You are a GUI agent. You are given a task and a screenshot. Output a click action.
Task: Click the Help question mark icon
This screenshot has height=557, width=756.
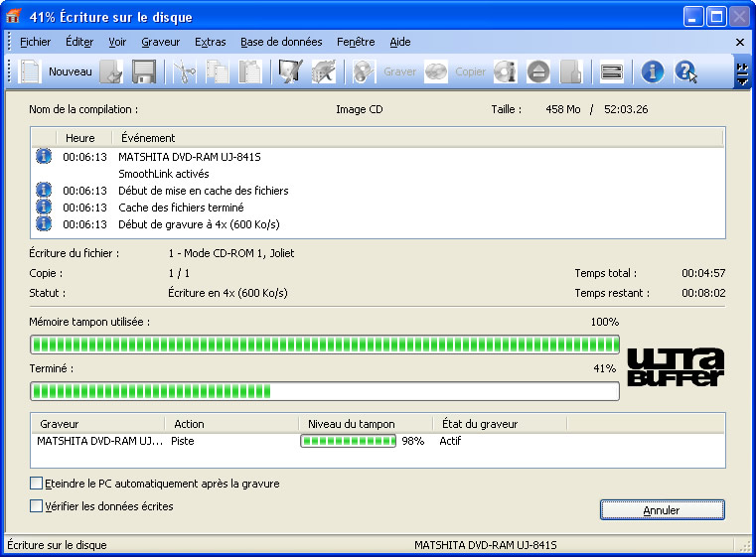pos(685,71)
